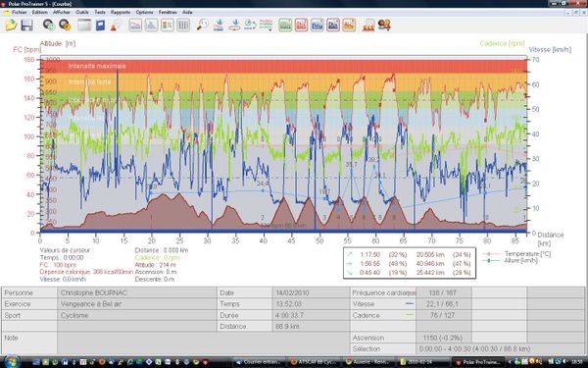Click the round device icon with yellow badge
The image size is (588, 368).
tap(65, 26)
